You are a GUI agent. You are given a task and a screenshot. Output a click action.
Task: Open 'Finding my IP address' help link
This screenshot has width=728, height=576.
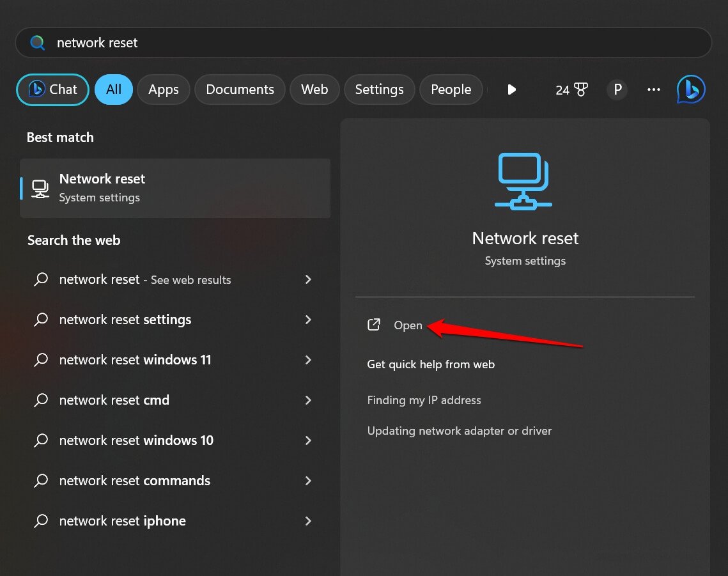point(424,400)
